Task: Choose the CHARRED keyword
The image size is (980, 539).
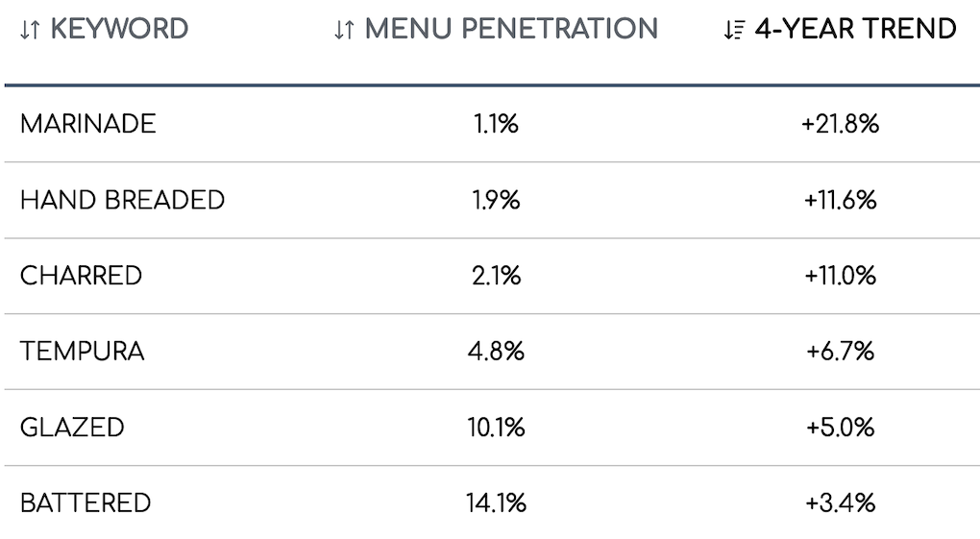Action: pos(81,276)
